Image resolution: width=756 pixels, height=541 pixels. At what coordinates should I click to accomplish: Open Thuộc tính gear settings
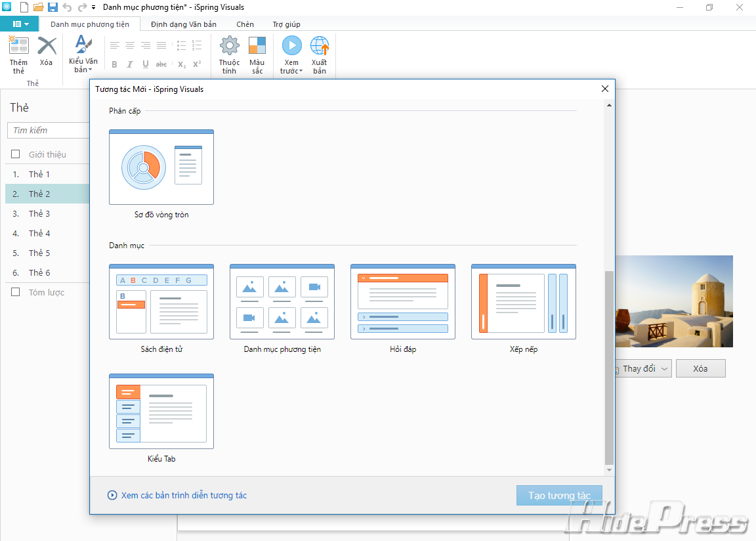pyautogui.click(x=229, y=47)
